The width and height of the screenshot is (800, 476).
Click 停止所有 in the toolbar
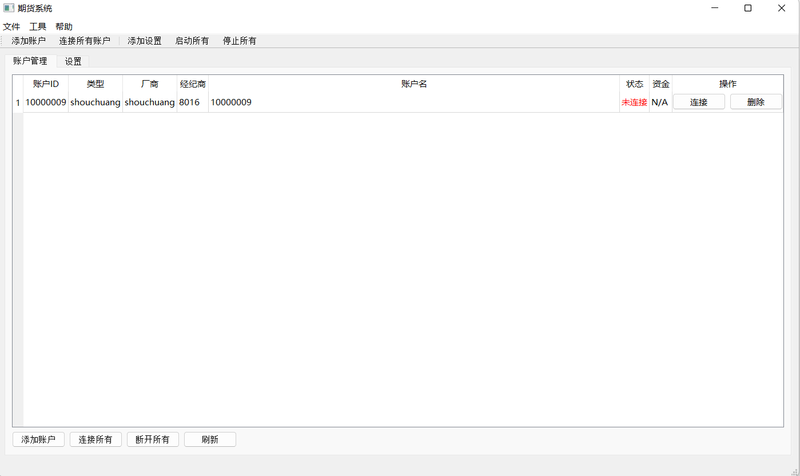(239, 41)
